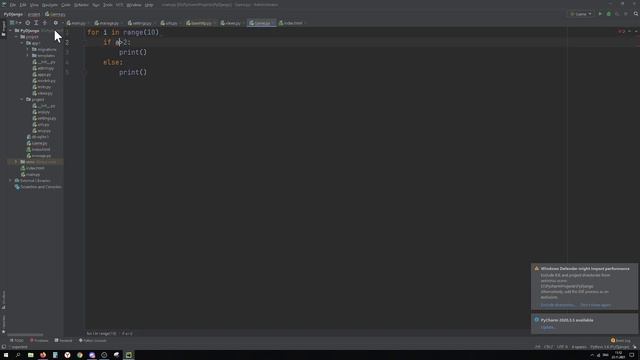Open the Python Console tool window

point(92,340)
